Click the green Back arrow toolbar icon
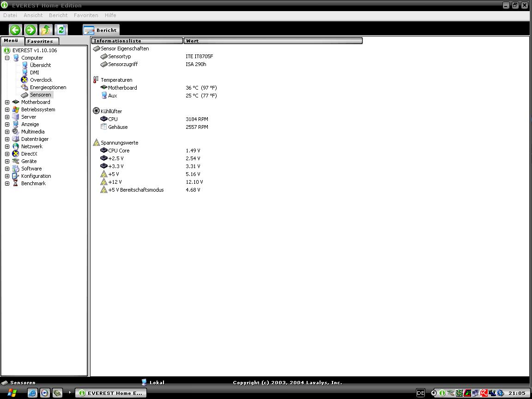The height and width of the screenshot is (399, 532). 15,30
